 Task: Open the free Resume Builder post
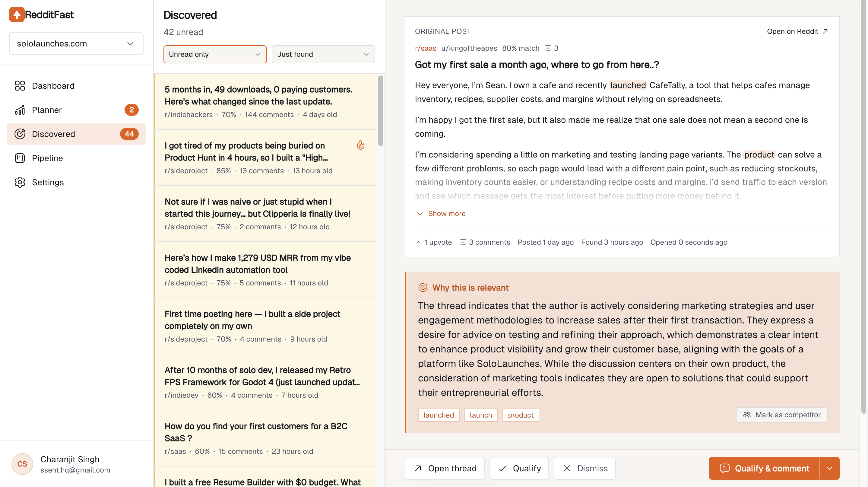point(265,477)
